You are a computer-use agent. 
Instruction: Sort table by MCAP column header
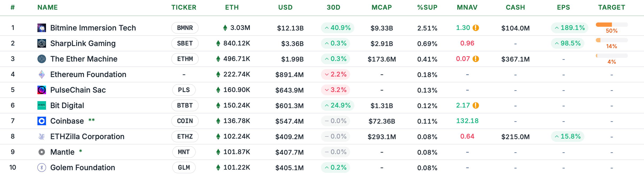pos(382,7)
